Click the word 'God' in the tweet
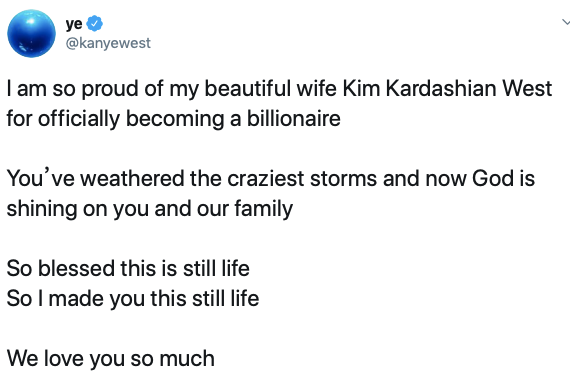570x377 pixels. (493, 178)
